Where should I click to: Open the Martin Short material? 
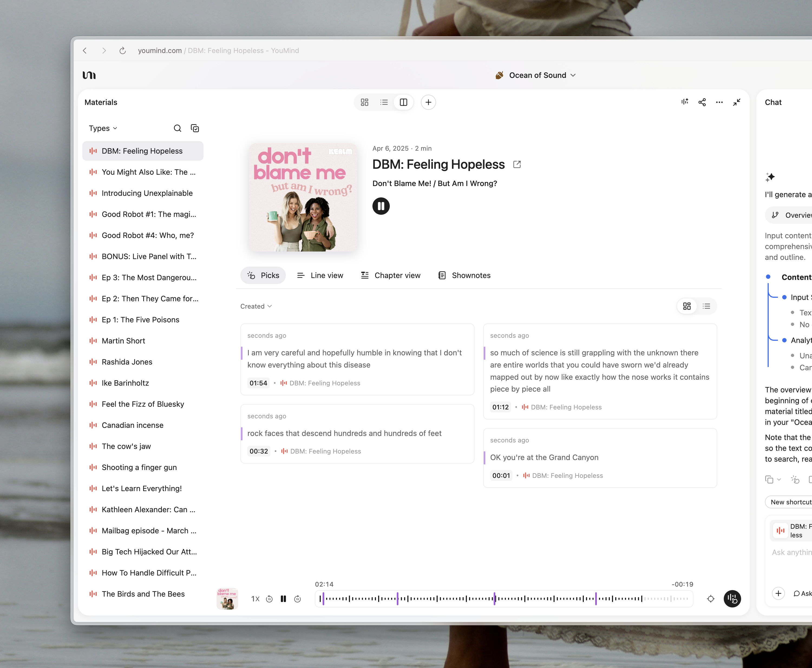(123, 341)
